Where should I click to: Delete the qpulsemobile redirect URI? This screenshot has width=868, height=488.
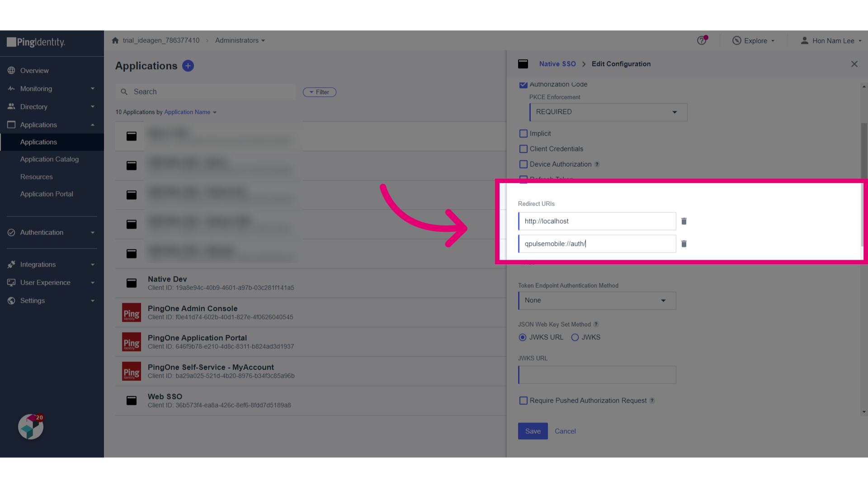coord(684,244)
